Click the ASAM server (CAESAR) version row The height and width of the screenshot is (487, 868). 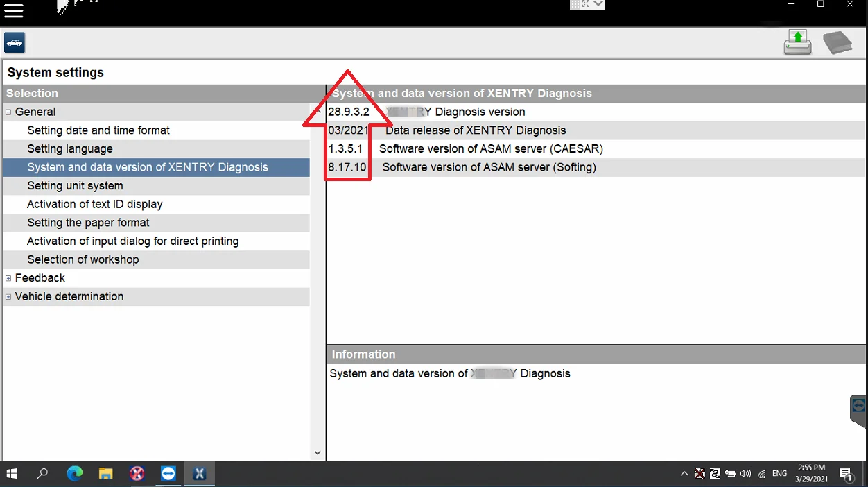596,148
